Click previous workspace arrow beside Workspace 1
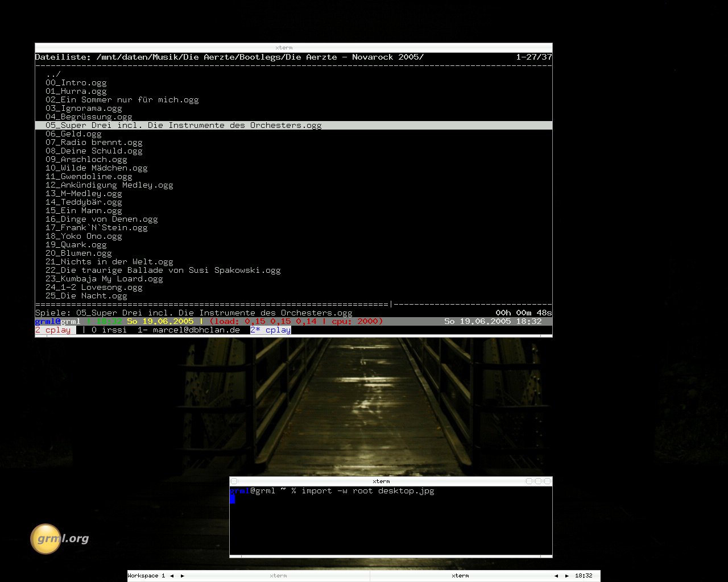 [x=172, y=576]
